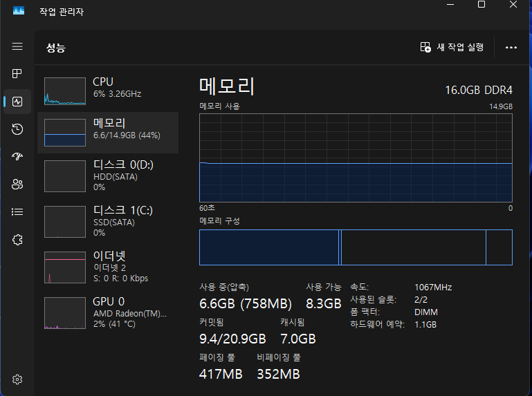Image resolution: width=532 pixels, height=396 pixels.
Task: Click the 2/2 slots used value
Action: (x=421, y=300)
